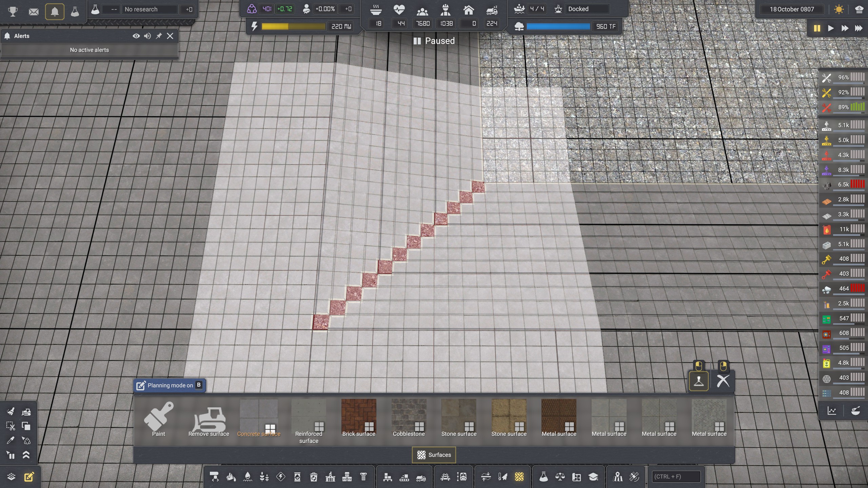Choose the Brick surface

point(359,419)
